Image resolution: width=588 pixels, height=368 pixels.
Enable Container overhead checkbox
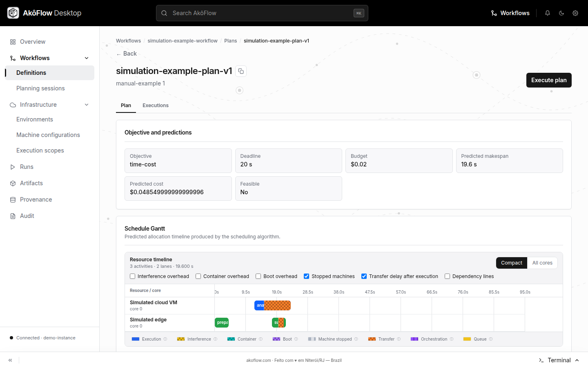[x=198, y=276]
